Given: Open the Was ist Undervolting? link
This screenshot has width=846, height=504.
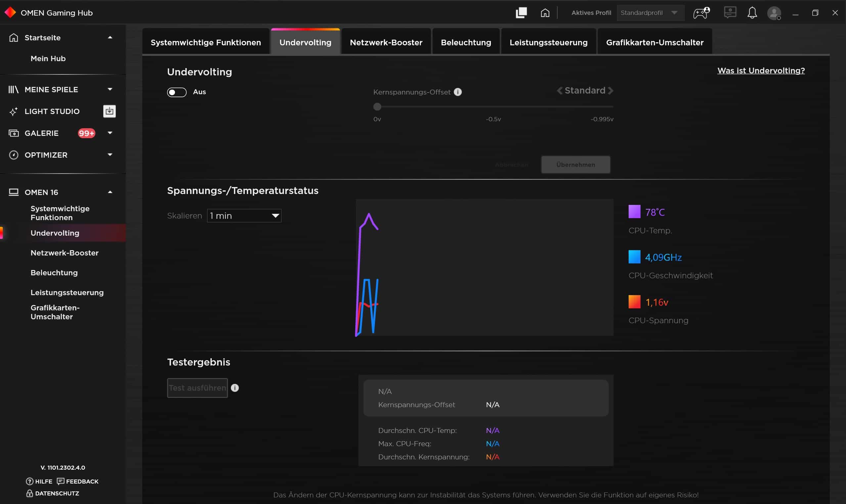Looking at the screenshot, I should [761, 71].
